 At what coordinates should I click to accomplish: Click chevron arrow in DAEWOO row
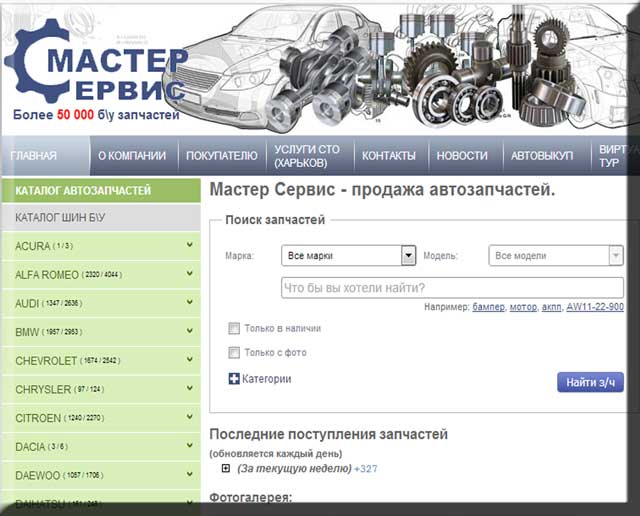click(x=189, y=475)
